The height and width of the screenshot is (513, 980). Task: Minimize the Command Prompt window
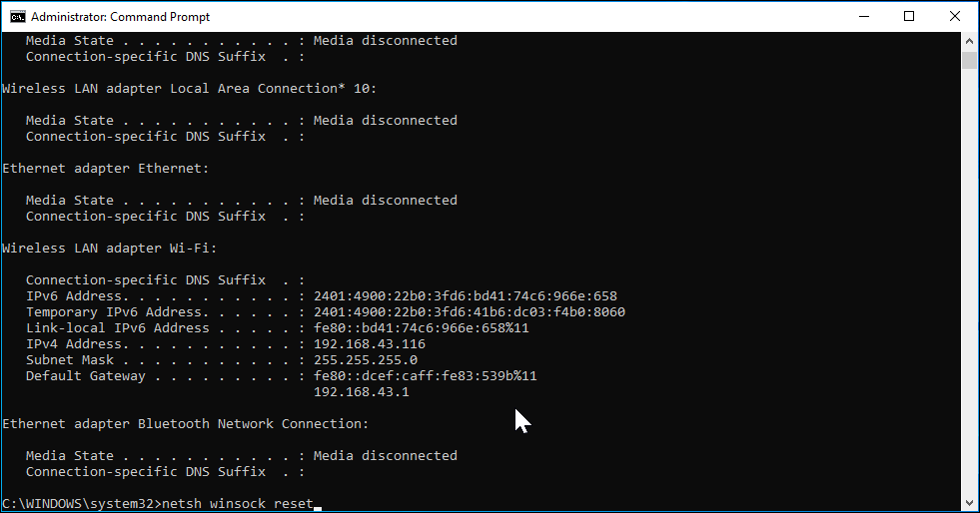(x=864, y=17)
